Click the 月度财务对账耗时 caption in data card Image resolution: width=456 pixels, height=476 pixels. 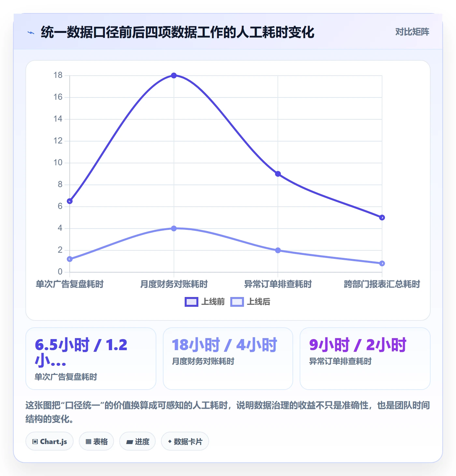pyautogui.click(x=203, y=361)
